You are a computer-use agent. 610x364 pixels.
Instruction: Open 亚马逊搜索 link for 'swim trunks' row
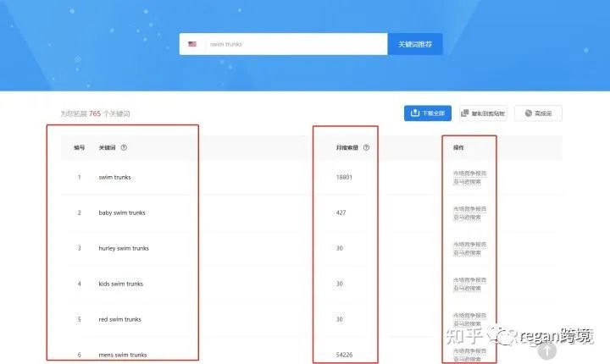click(467, 182)
